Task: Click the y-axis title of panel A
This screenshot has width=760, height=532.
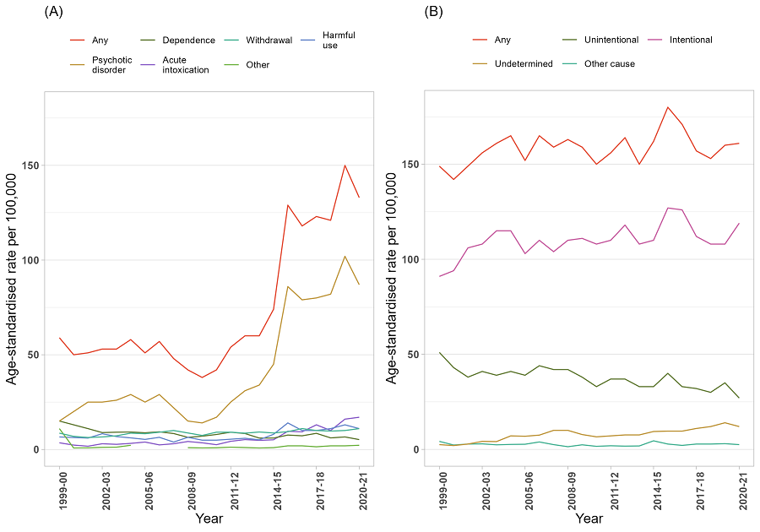Action: [11, 279]
